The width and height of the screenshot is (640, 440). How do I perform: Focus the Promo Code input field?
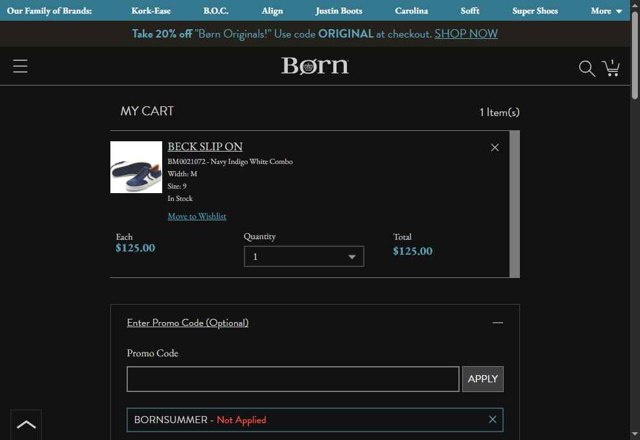tap(293, 379)
